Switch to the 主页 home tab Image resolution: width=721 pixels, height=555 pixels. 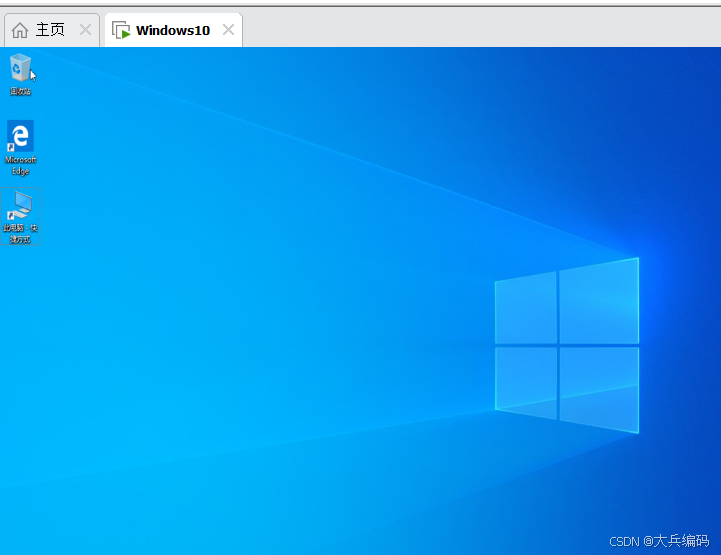50,30
